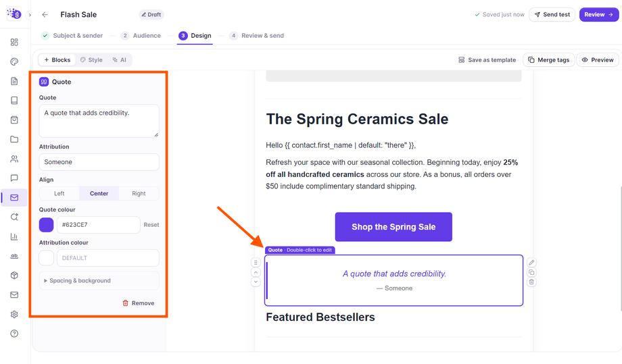Open the analytics bar chart sidebar icon
This screenshot has width=622, height=364.
point(14,236)
